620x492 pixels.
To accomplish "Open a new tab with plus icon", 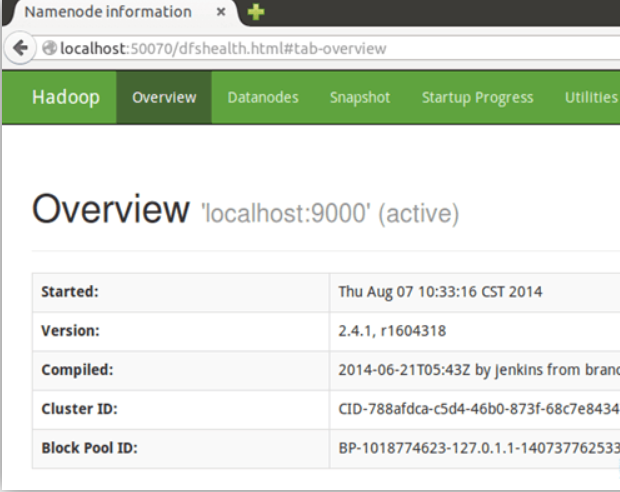I will pos(256,12).
